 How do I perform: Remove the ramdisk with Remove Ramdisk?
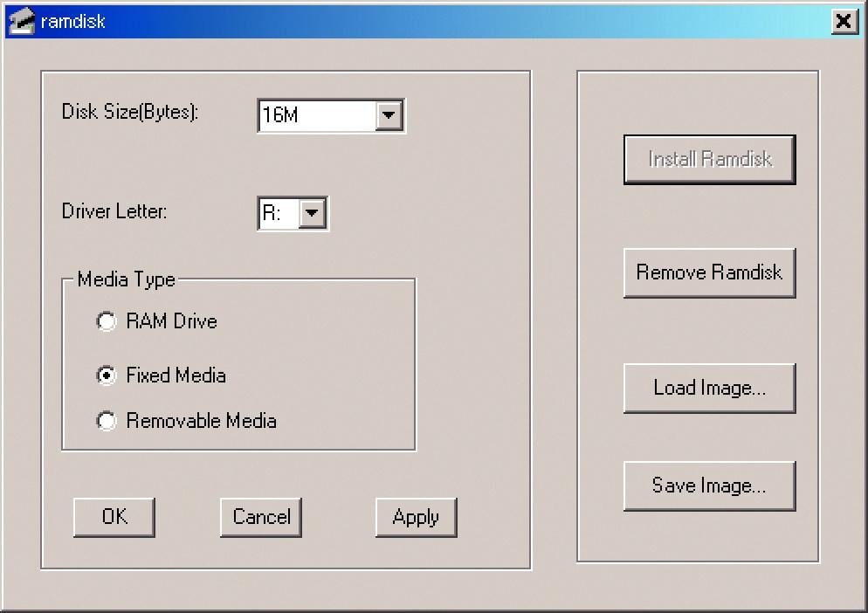[x=709, y=272]
